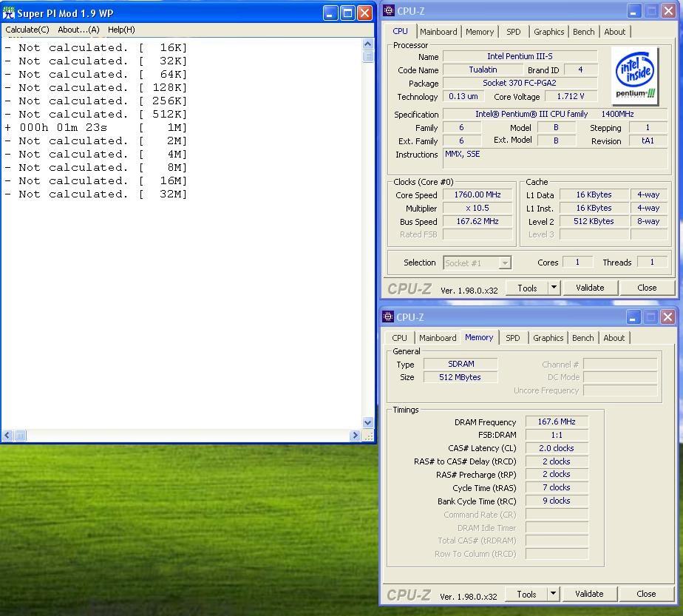683x616 pixels.
Task: Click the 'Not calculated. [ 2M]' line
Action: 96,141
